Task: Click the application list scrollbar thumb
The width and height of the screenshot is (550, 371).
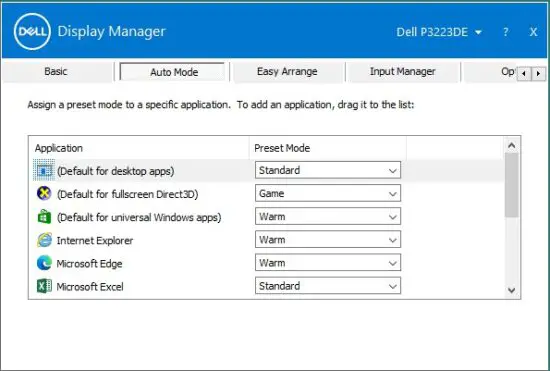Action: 511,185
